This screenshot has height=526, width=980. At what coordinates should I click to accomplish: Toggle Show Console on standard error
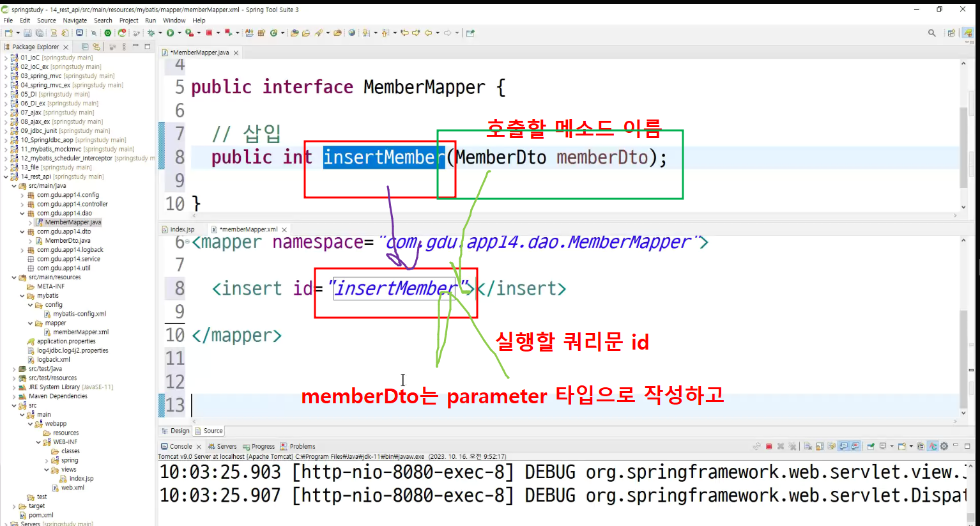coord(855,446)
